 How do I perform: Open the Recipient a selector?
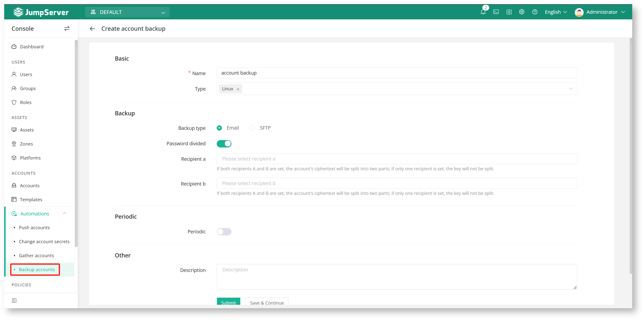(x=397, y=159)
